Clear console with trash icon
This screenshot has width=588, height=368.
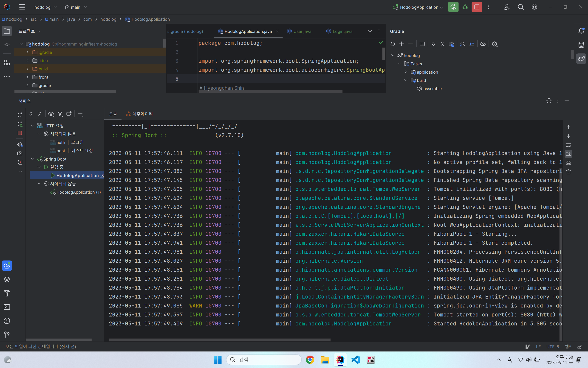coord(568,172)
